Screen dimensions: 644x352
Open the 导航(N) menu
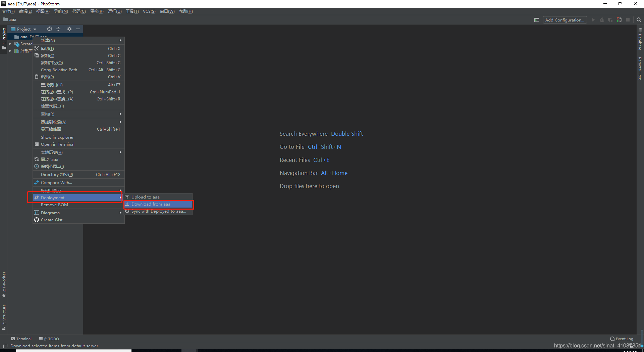61,11
